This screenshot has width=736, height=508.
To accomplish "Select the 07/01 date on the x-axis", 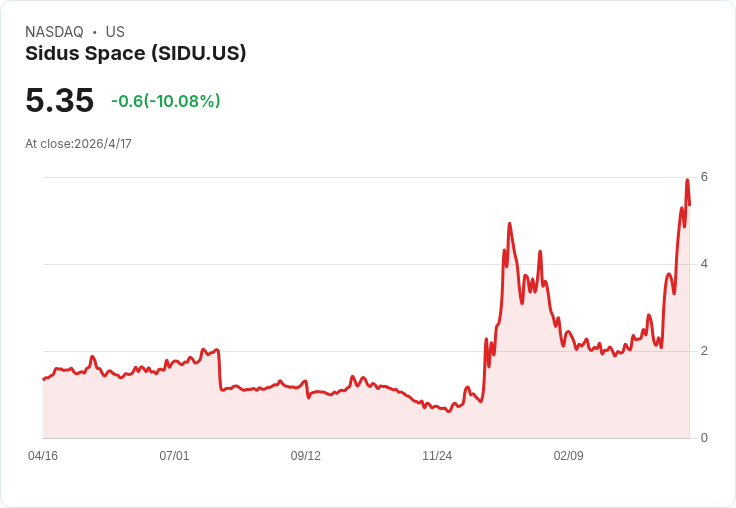I will 174,456.
